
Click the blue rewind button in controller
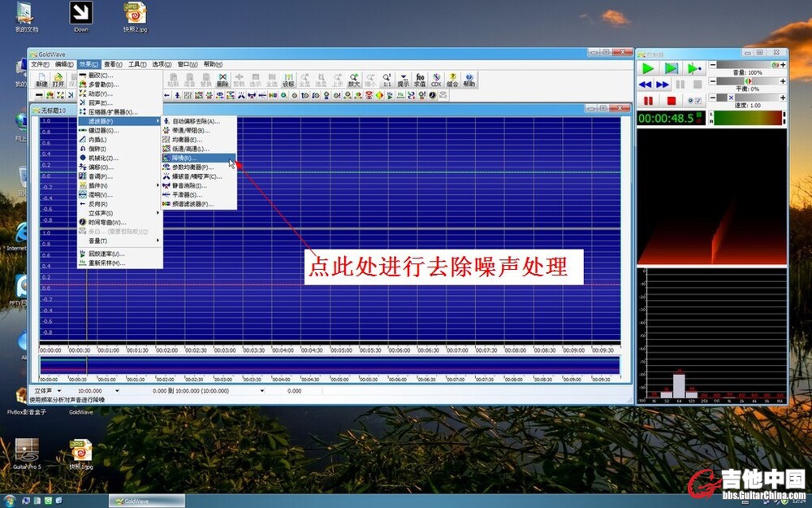[646, 84]
